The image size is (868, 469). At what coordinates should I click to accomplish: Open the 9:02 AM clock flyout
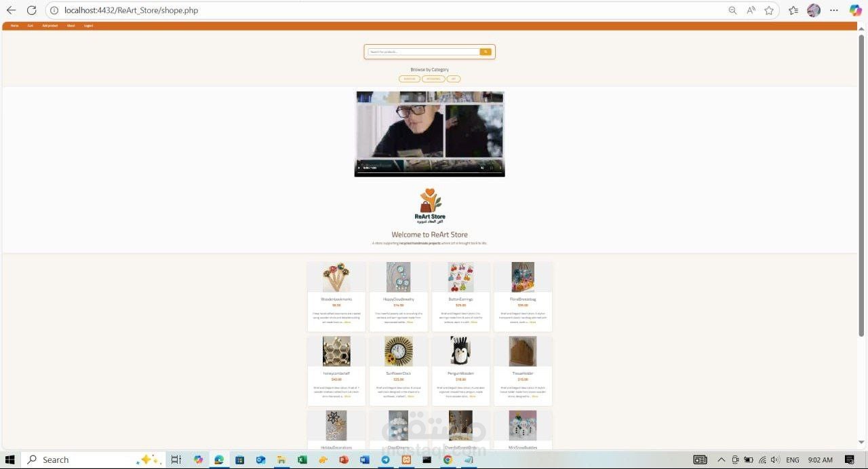click(821, 459)
